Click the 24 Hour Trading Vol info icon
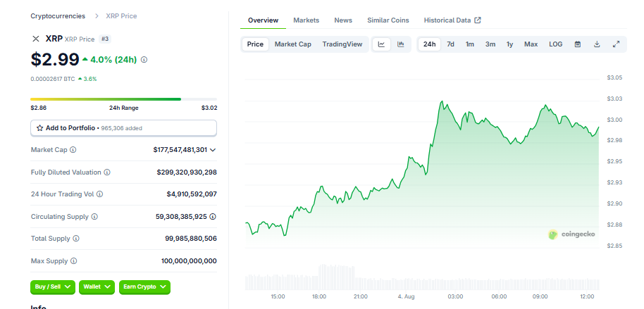The image size is (644, 309). click(x=99, y=194)
